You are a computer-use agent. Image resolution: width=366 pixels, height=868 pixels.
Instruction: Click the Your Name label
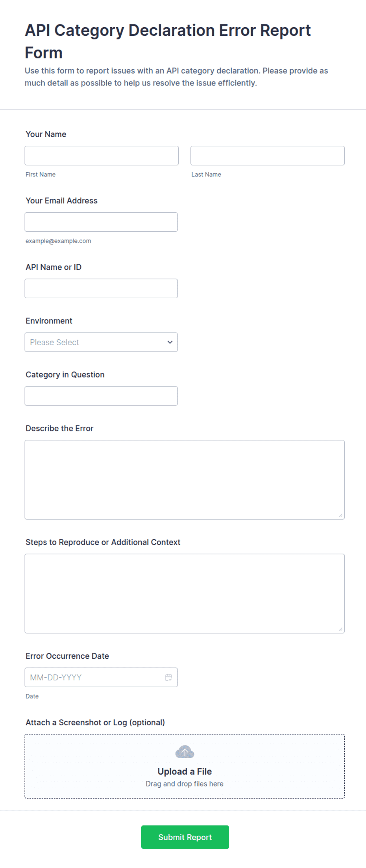pyautogui.click(x=46, y=134)
